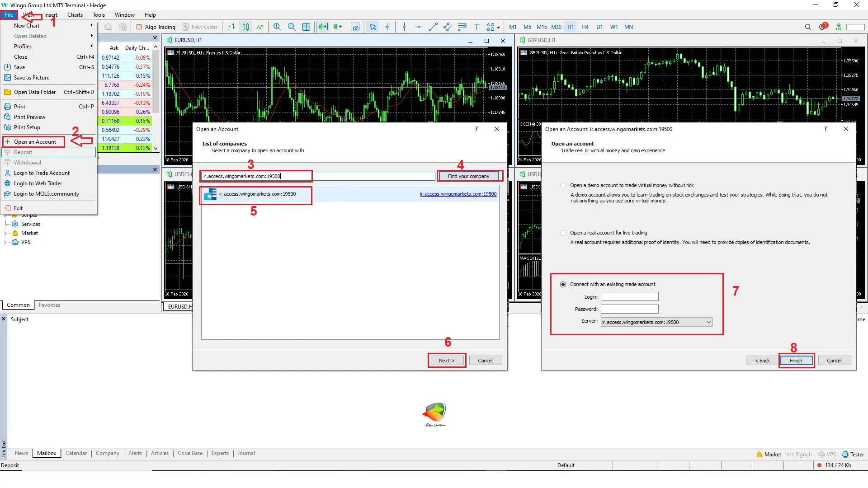This screenshot has width=868, height=488.
Task: Click the search icon in toolbar
Action: click(x=808, y=27)
